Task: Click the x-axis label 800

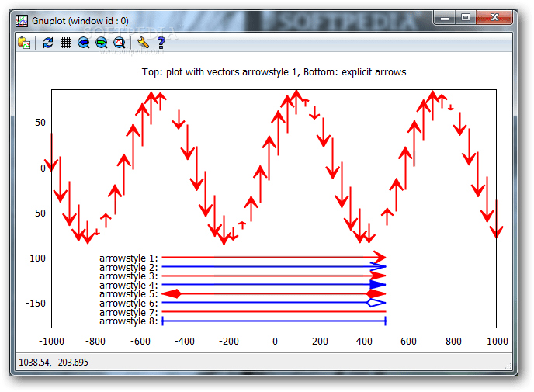Action: (x=453, y=342)
